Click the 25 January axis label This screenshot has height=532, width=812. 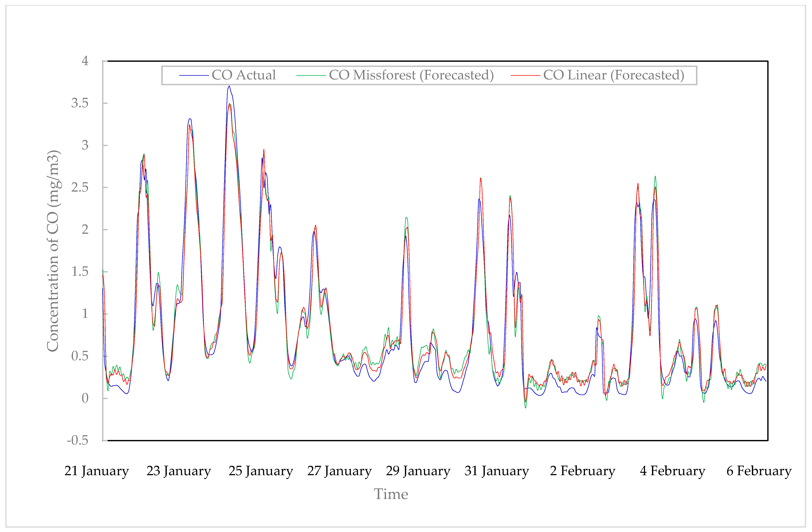[261, 471]
